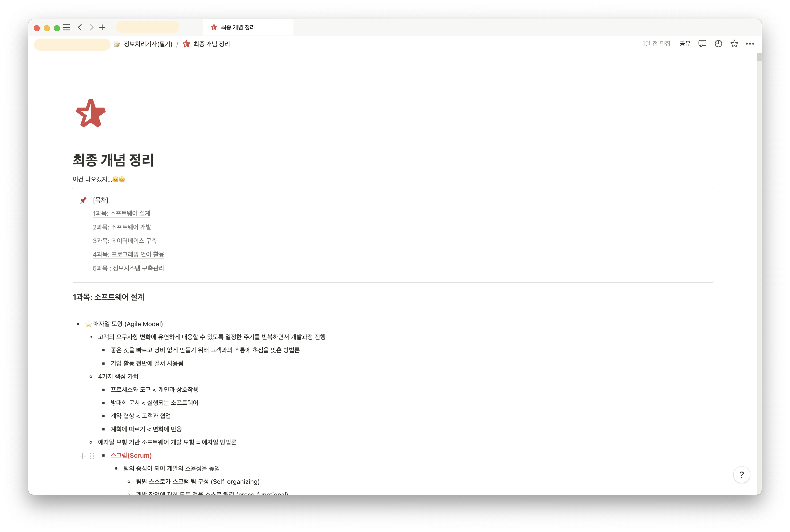Image resolution: width=790 pixels, height=532 pixels.
Task: Open the three-dot page options menu
Action: (x=750, y=44)
